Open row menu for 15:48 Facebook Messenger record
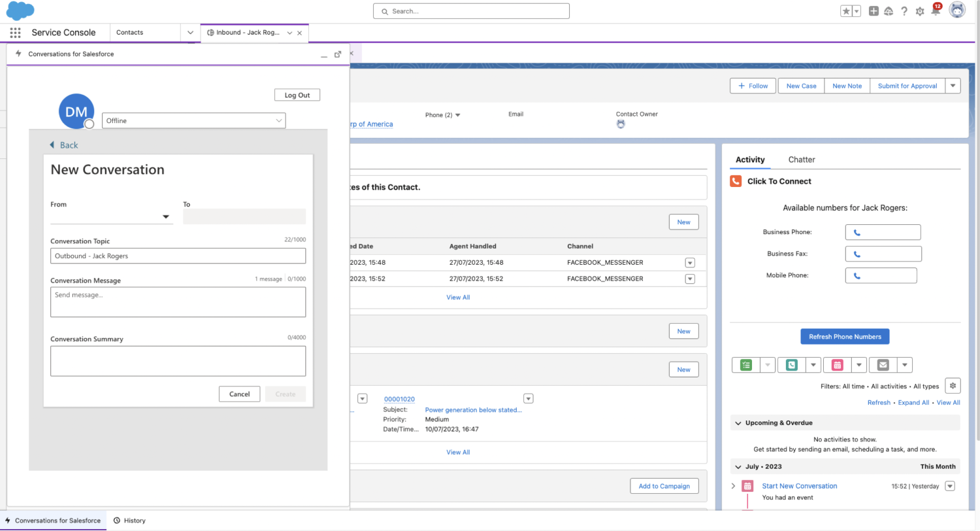This screenshot has width=980, height=531. pos(689,262)
